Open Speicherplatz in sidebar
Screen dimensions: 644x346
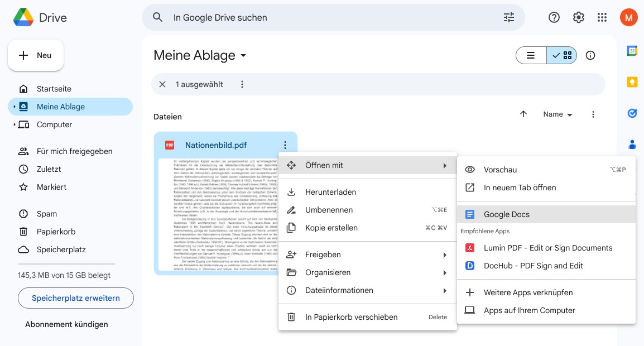click(x=70, y=249)
